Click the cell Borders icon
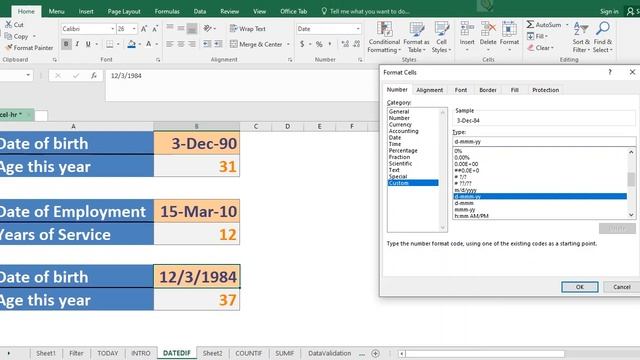Viewport: 640px width, 360px height. [110, 44]
